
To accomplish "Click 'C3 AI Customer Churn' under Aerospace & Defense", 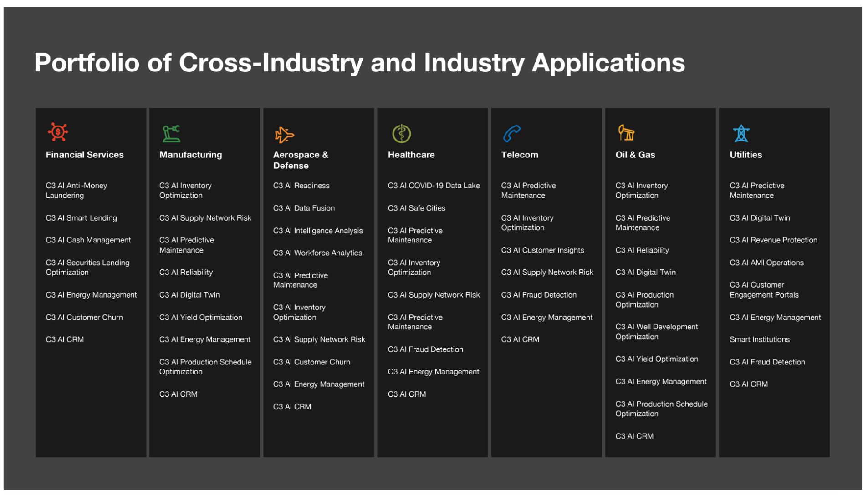I will (x=311, y=362).
